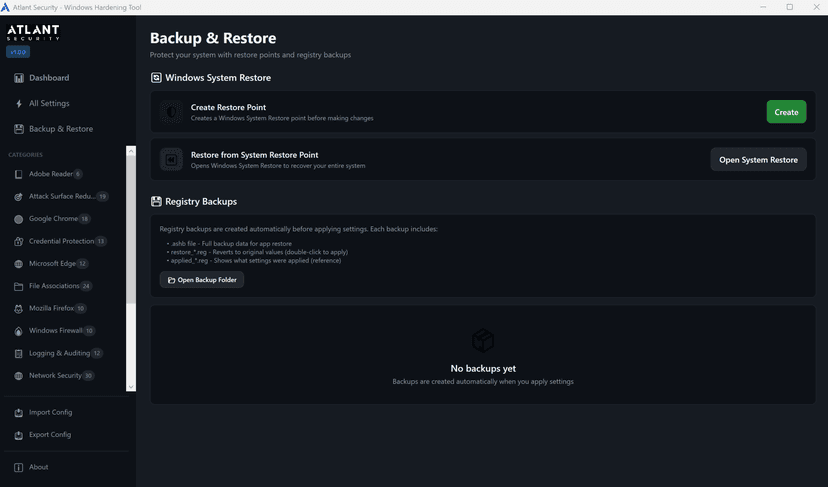Click the Adobe Reader count badge 6
Viewport: 828px width, 487px height.
78,174
